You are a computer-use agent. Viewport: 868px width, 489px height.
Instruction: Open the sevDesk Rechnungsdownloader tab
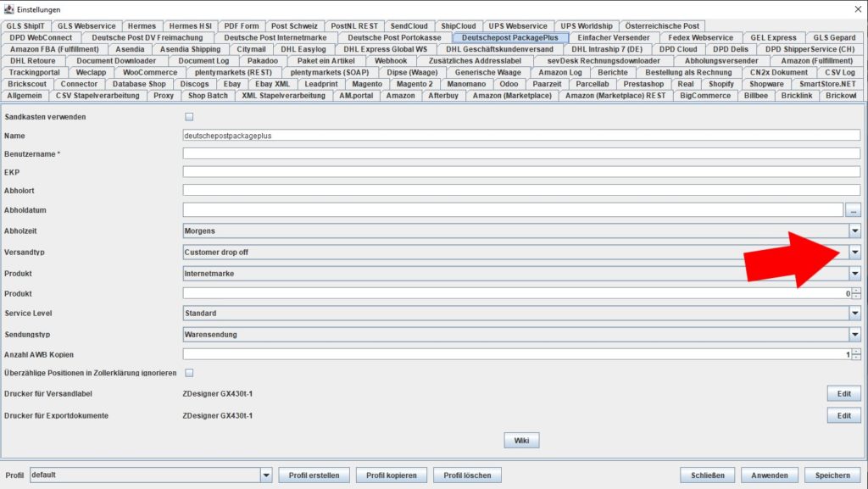tap(604, 61)
